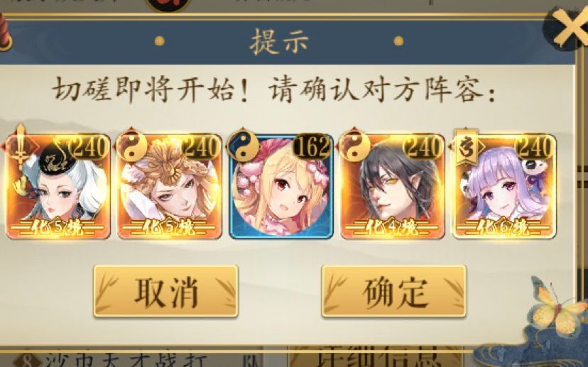Close the 提示 dialog with X
Screen dimensions: 588x367
(570, 26)
